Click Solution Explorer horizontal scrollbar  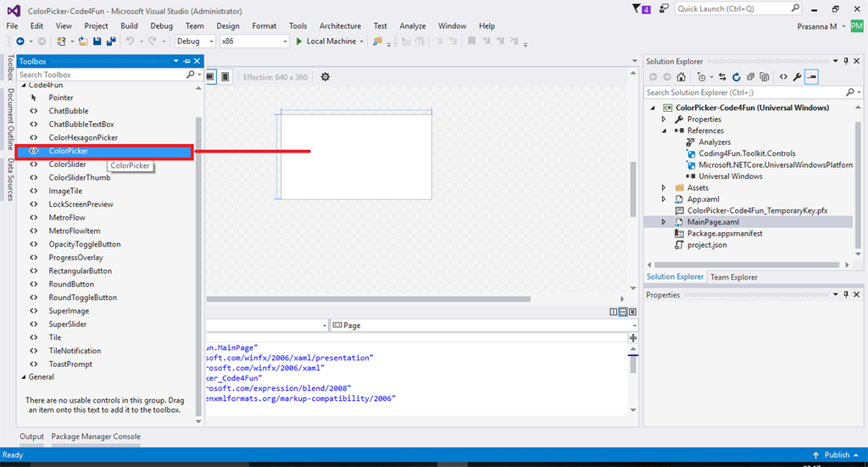(748, 265)
